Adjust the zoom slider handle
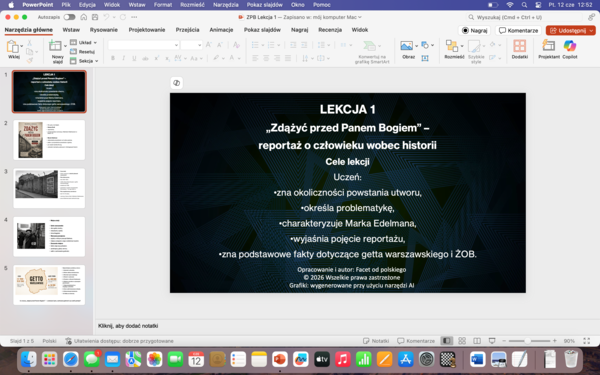Viewport: 600px width, 375px height. [527, 341]
